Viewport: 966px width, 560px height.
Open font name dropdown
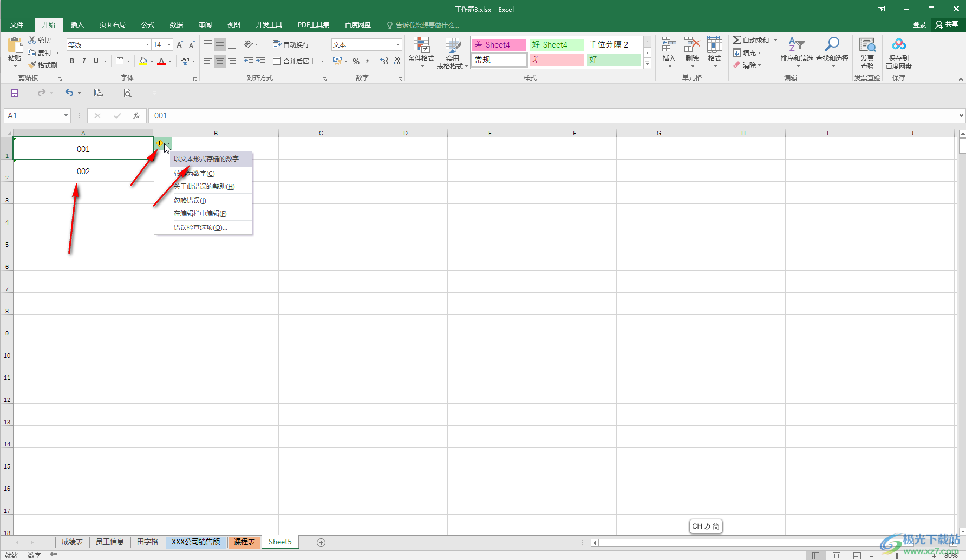tap(147, 44)
